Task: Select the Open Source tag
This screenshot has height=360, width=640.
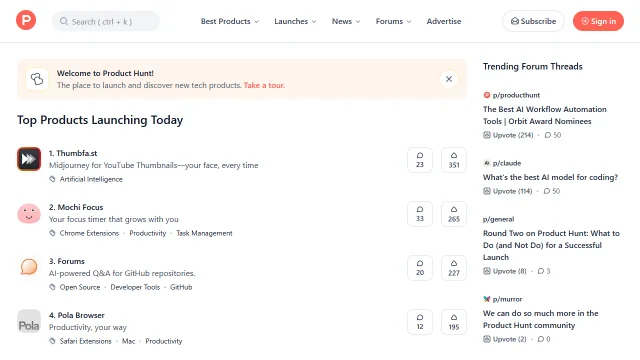Action: 80,287
